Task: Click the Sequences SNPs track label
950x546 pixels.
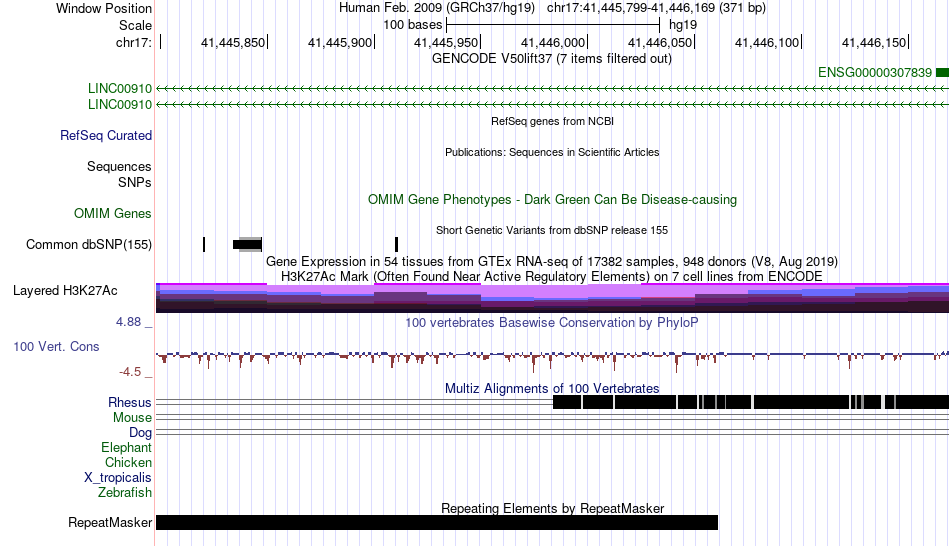Action: (119, 175)
